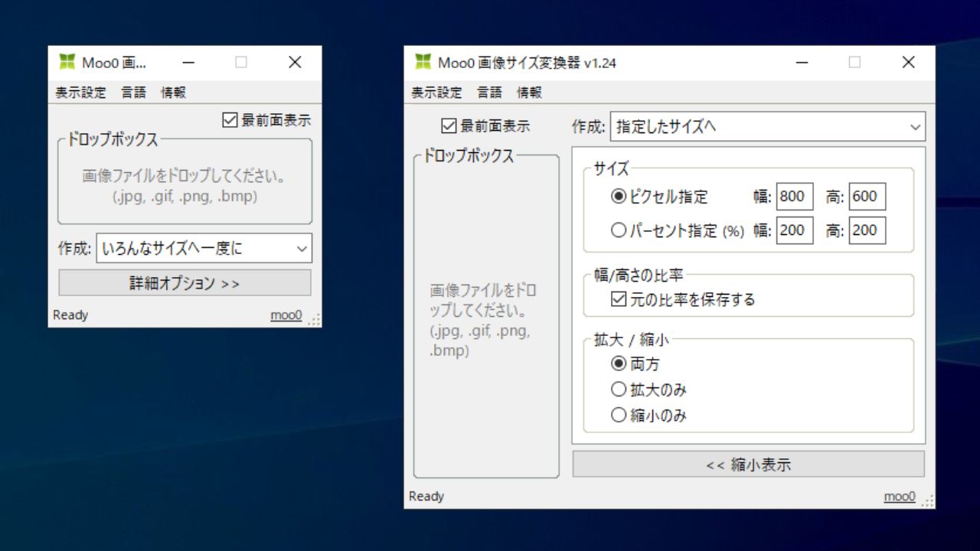Minimize the large Moo0 v1.24 window

802,63
